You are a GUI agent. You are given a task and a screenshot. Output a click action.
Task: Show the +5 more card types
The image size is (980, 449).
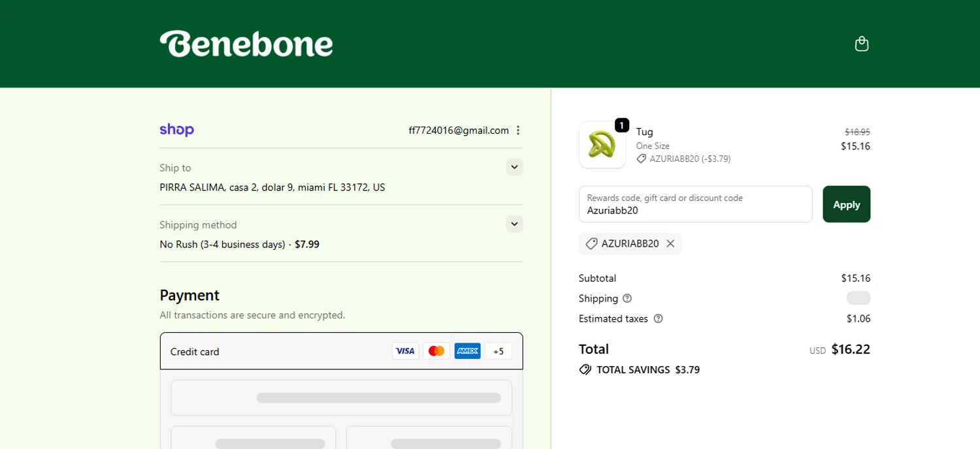498,351
